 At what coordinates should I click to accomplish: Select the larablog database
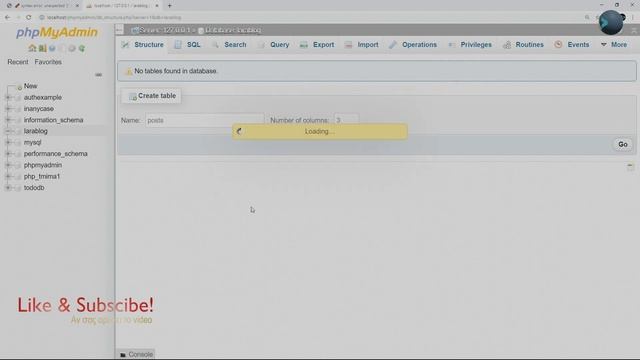coord(36,131)
